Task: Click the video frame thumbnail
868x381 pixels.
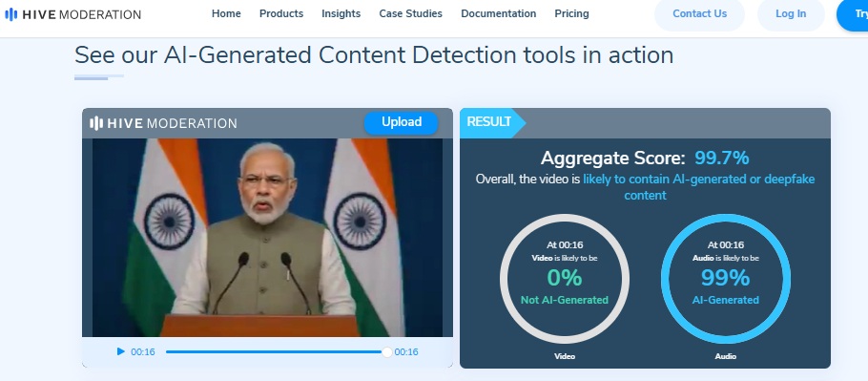Action: pyautogui.click(x=267, y=238)
